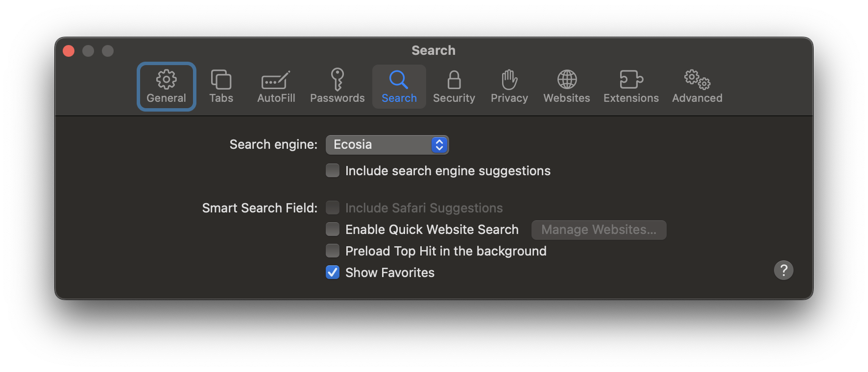Enable Include search engine suggestions
Viewport: 868px width, 372px height.
click(x=333, y=170)
